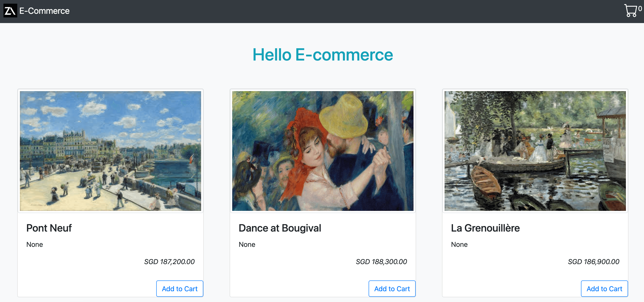Click the None description under Pont Neuf
The image size is (644, 302).
[x=35, y=244]
